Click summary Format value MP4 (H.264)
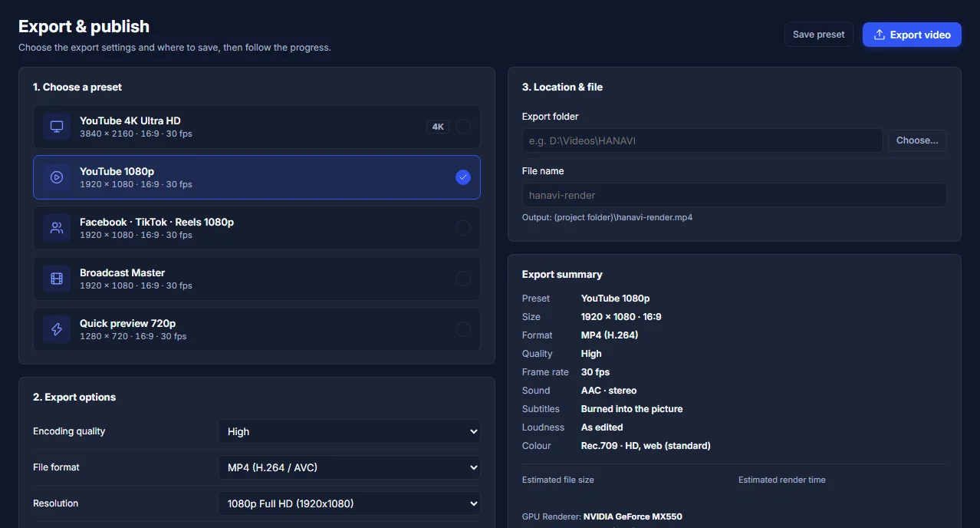980x528 pixels. click(610, 335)
